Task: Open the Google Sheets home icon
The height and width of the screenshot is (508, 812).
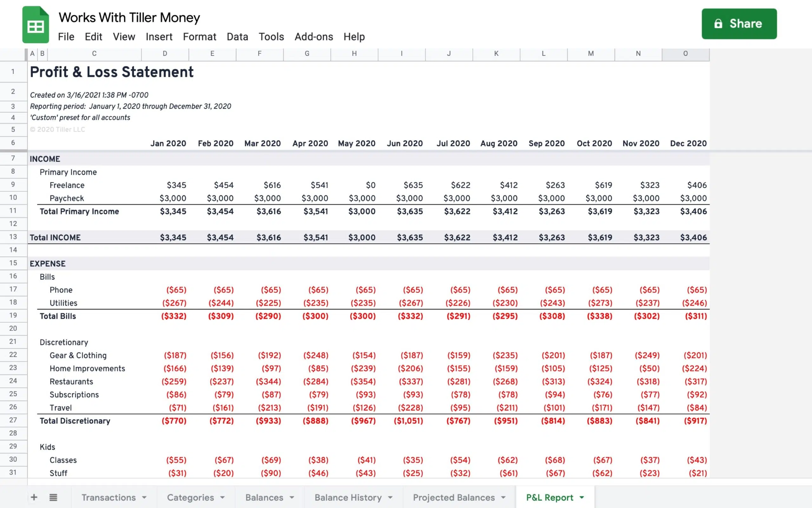Action: (x=36, y=24)
